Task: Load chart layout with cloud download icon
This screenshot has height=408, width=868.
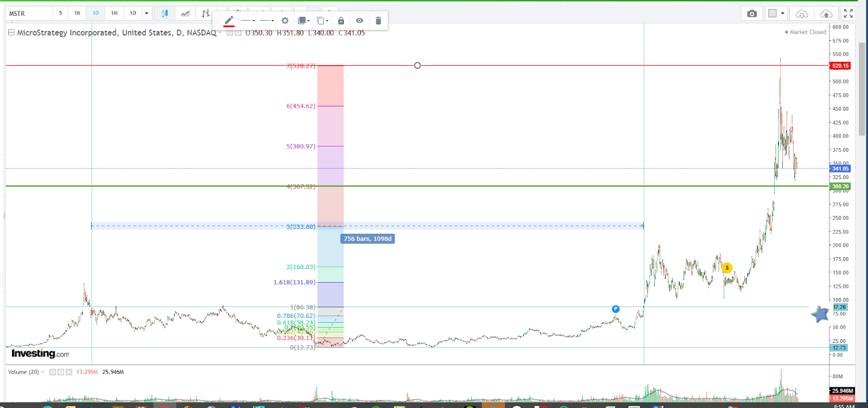Action: [x=802, y=14]
